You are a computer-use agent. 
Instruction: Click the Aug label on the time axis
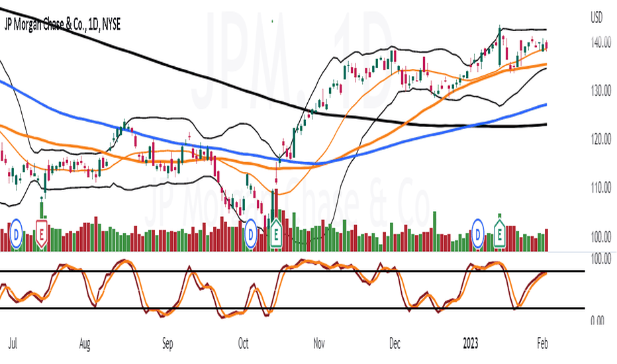85,343
